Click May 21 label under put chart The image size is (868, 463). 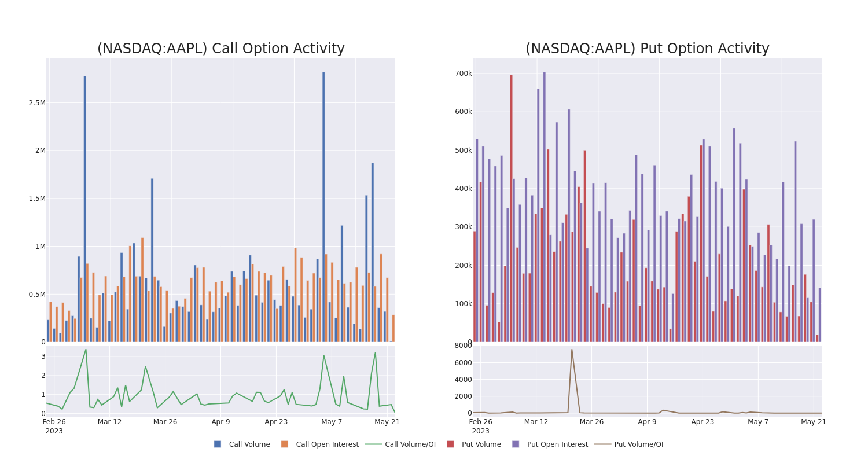point(814,422)
